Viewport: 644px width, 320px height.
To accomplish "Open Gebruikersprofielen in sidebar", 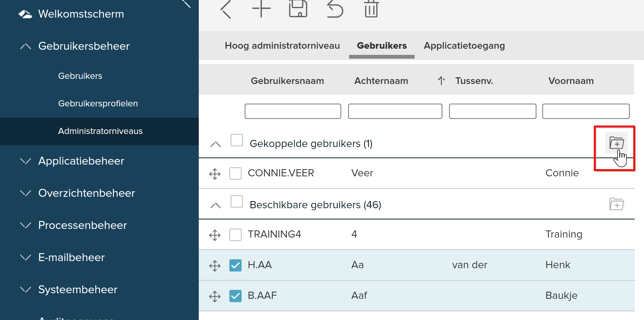I will pyautogui.click(x=98, y=103).
